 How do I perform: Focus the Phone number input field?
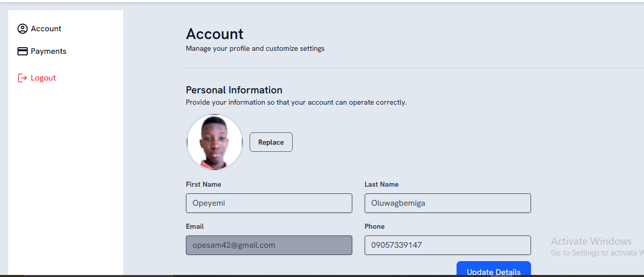point(447,245)
